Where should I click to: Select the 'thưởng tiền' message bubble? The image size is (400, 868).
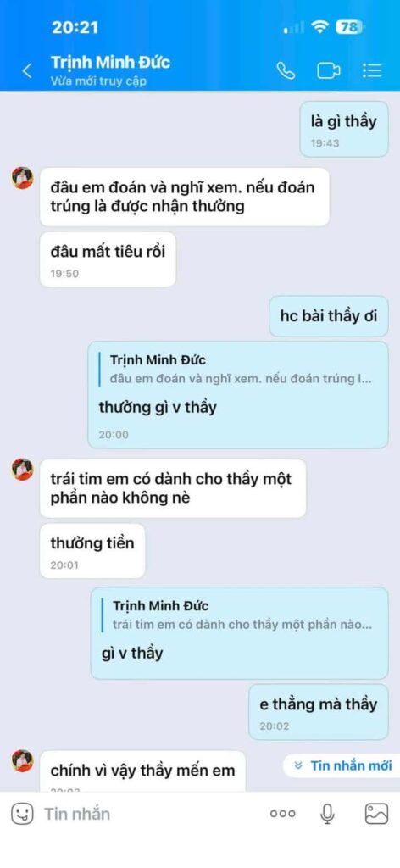point(92,551)
